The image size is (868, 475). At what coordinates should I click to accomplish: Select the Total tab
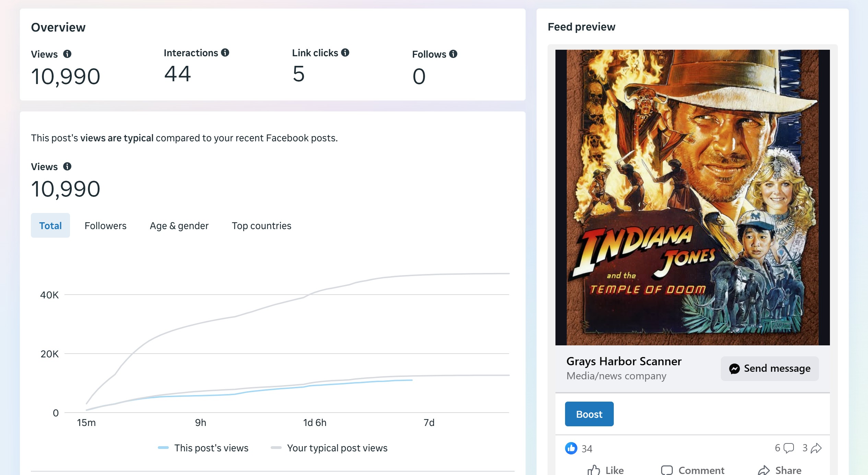(50, 226)
